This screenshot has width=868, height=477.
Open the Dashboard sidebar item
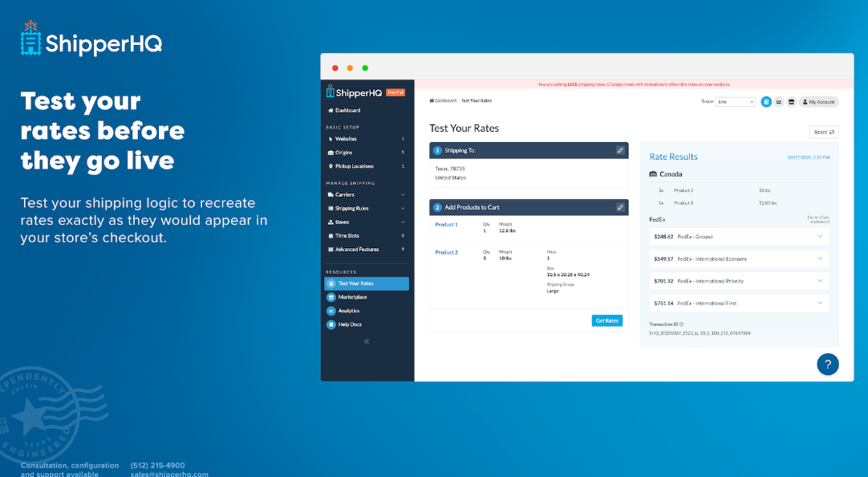pyautogui.click(x=344, y=110)
